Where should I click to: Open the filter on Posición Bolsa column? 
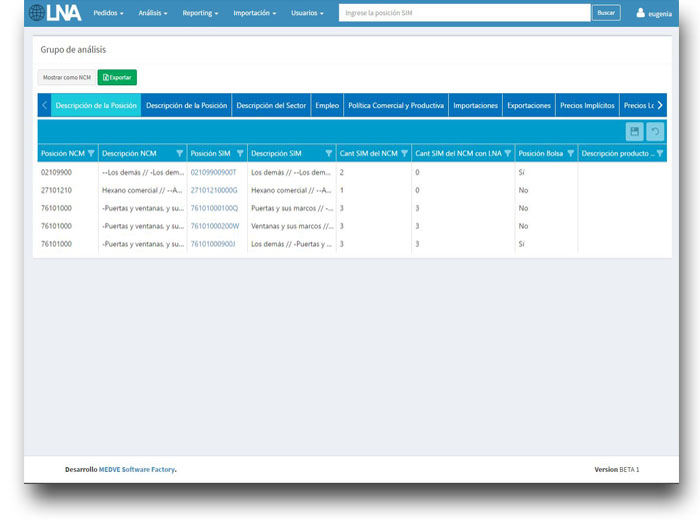pos(571,154)
